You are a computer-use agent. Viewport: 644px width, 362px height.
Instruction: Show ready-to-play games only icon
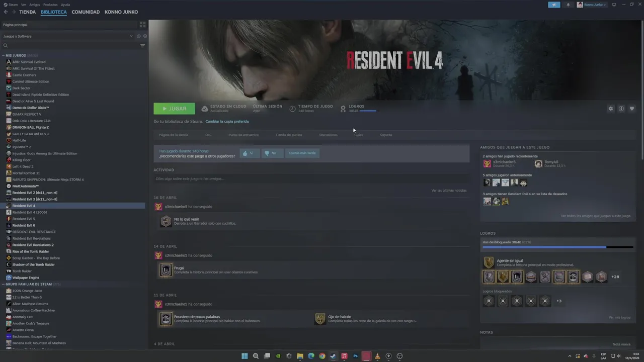[145, 36]
